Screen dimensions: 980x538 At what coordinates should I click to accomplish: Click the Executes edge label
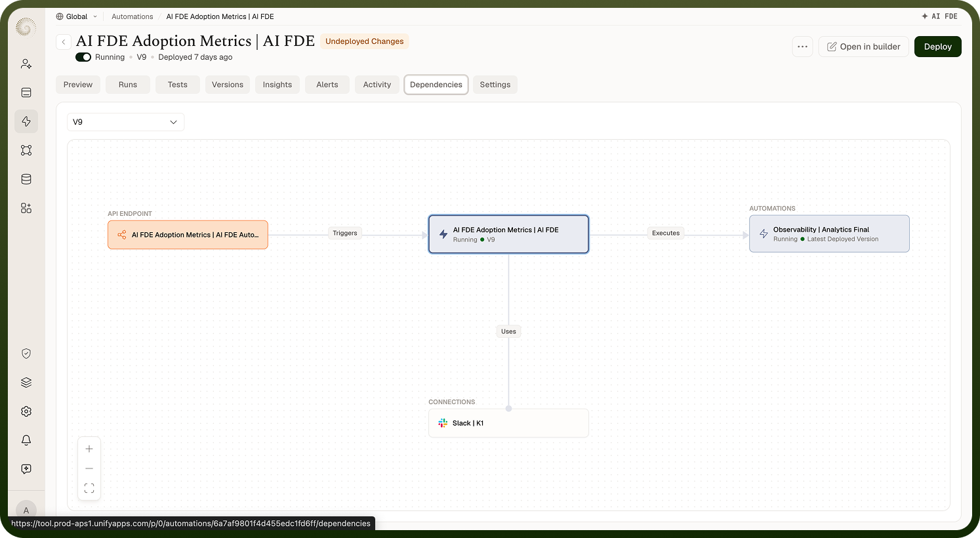click(x=666, y=233)
